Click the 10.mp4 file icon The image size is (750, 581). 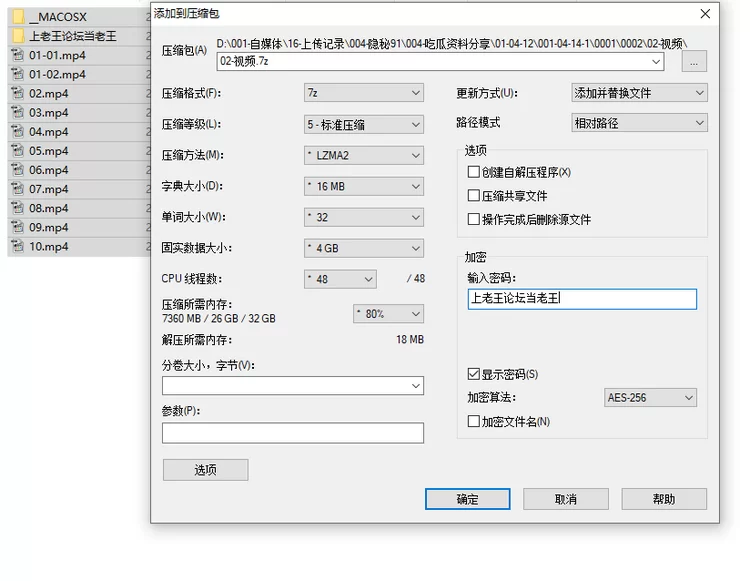point(18,246)
